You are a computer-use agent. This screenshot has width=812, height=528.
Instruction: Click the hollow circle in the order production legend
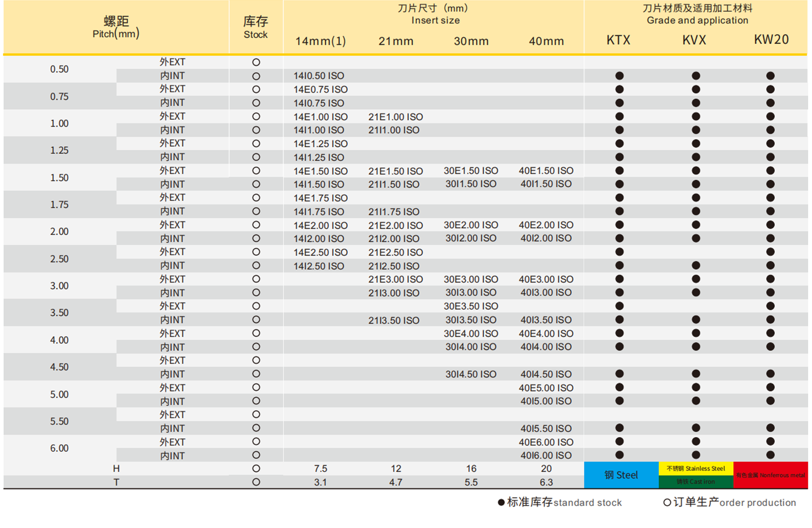pyautogui.click(x=667, y=503)
